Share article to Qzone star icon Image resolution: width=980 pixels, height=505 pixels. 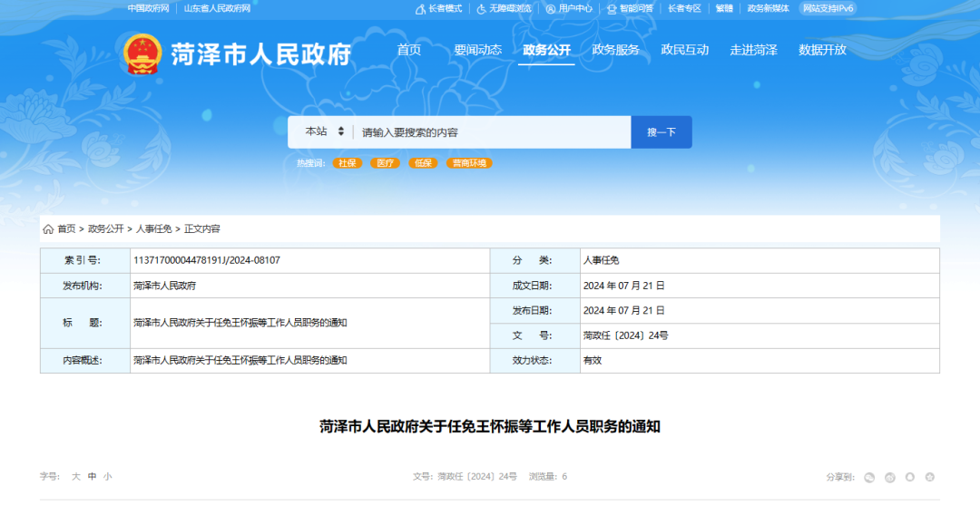(930, 478)
